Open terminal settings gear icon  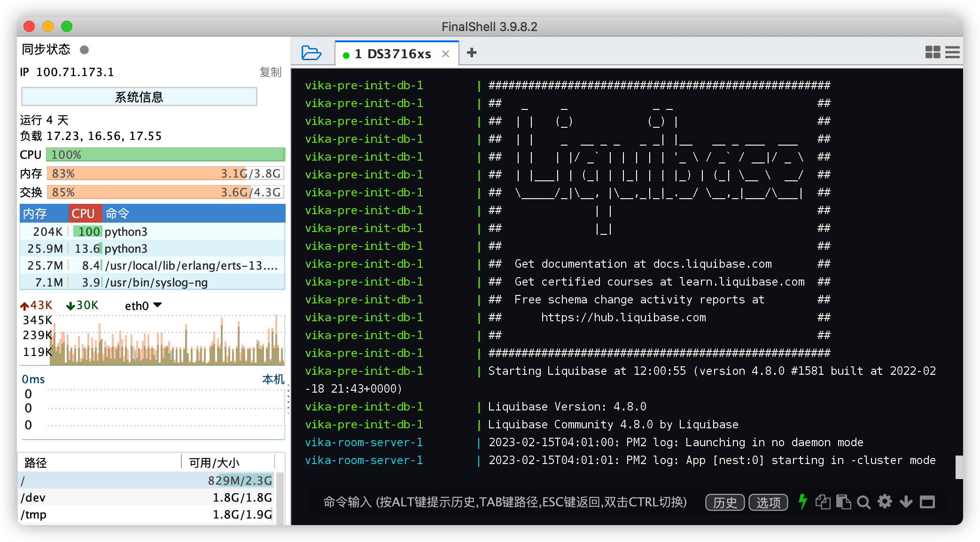[885, 502]
